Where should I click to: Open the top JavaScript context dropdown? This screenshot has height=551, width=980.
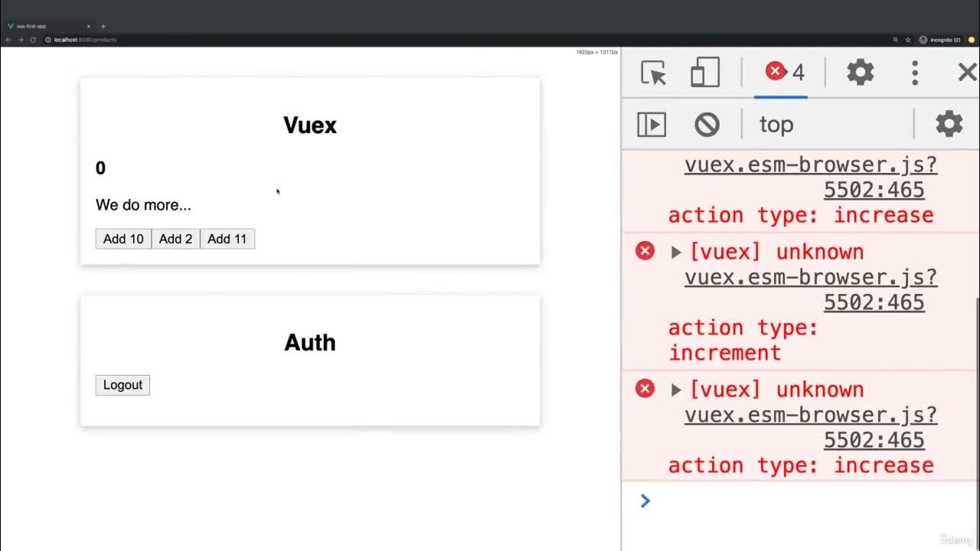coord(776,125)
